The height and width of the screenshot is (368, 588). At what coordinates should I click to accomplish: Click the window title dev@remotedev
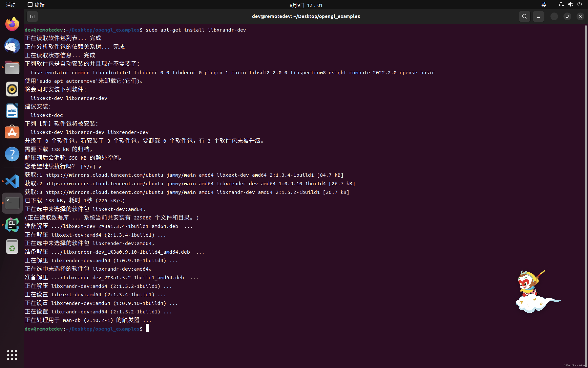click(x=306, y=16)
